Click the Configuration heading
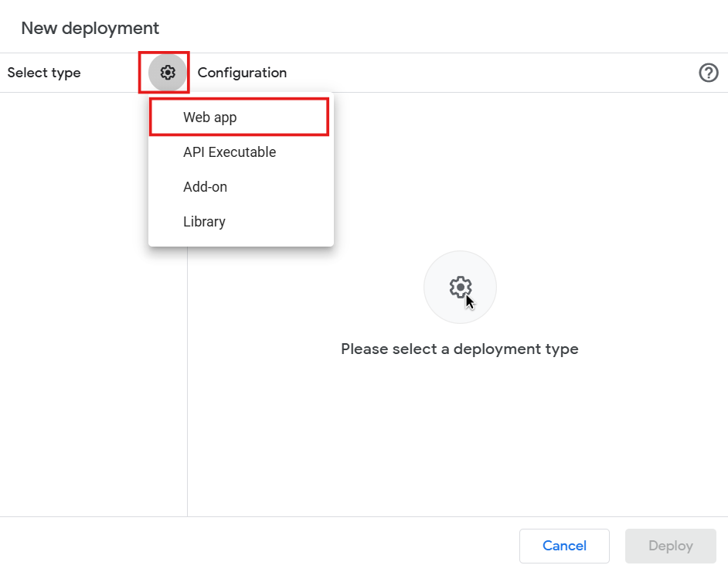728x572 pixels. click(x=242, y=73)
